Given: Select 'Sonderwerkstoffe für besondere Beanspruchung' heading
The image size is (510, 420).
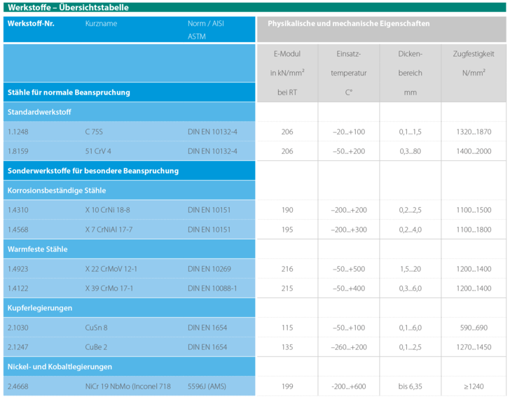Looking at the screenshot, I should coord(93,171).
